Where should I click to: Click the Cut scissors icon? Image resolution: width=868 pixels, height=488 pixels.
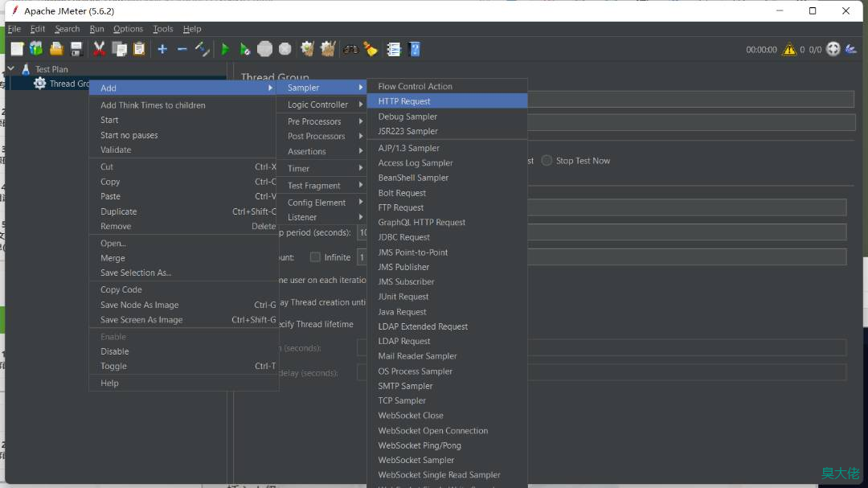coord(99,49)
